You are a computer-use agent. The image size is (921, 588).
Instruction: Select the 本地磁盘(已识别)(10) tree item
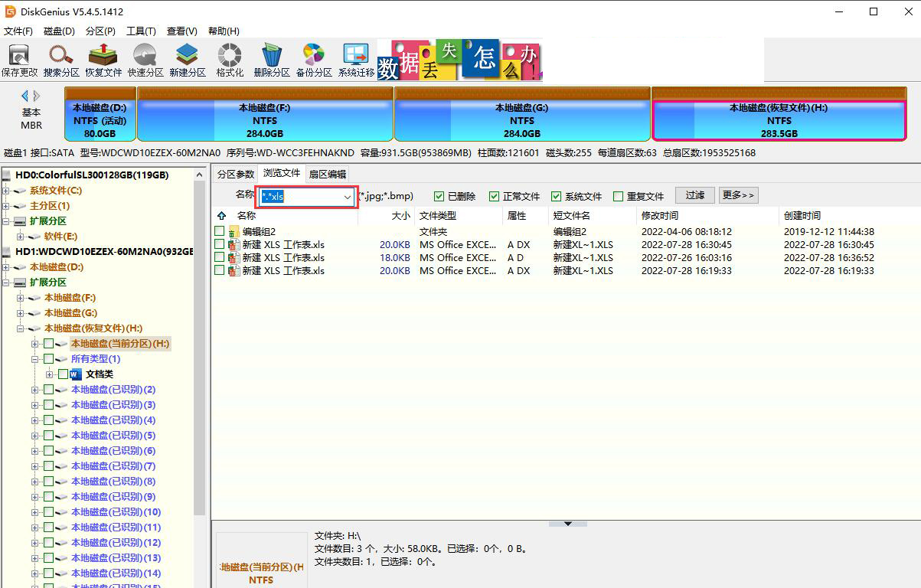tap(116, 512)
